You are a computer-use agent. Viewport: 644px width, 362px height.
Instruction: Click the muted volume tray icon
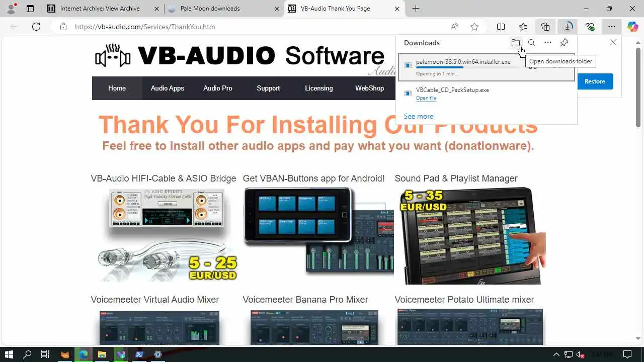[580, 354]
